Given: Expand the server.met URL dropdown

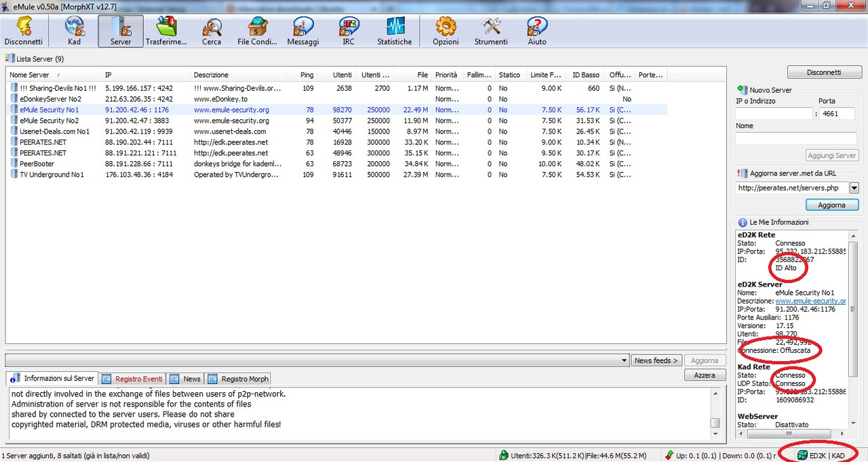Looking at the screenshot, I should pyautogui.click(x=854, y=188).
